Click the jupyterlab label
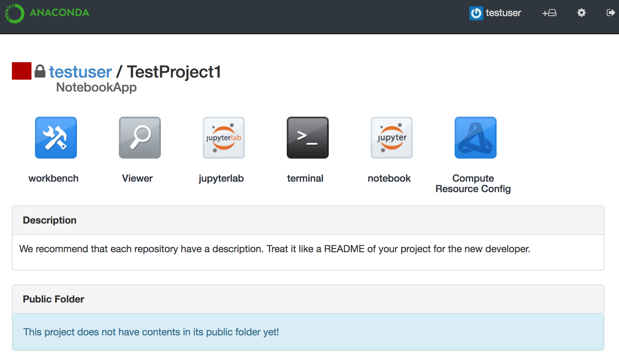Screen dimensions: 619x364 pyautogui.click(x=221, y=179)
